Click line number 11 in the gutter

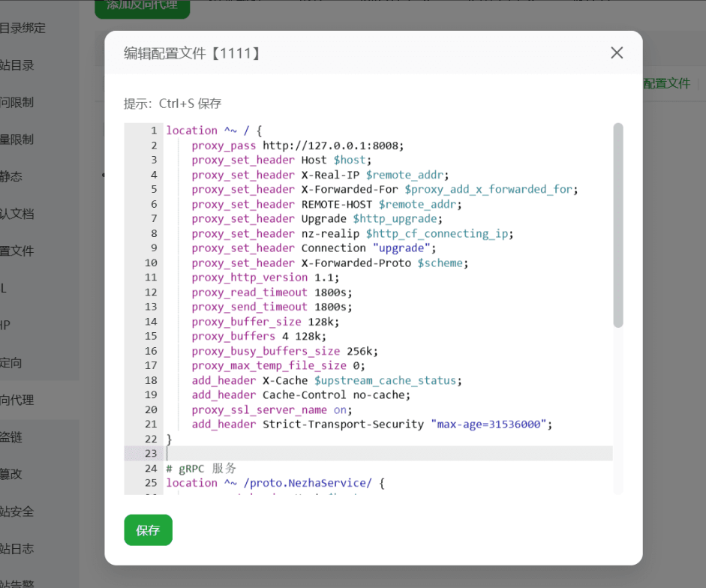pyautogui.click(x=150, y=277)
